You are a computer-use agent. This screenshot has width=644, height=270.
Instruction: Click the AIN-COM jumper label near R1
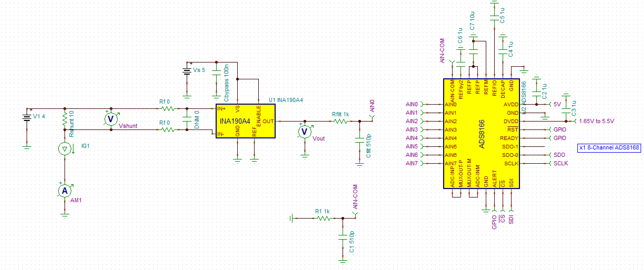coord(355,197)
